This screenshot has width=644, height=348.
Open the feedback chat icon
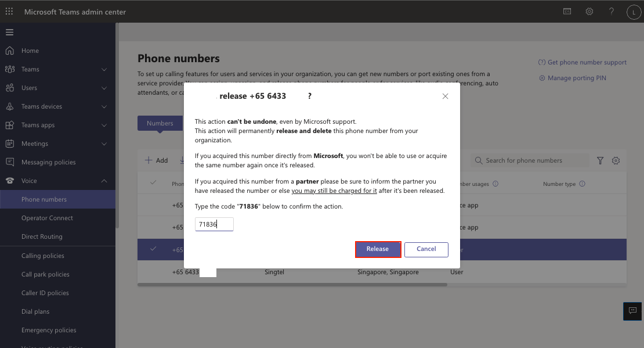(632, 311)
